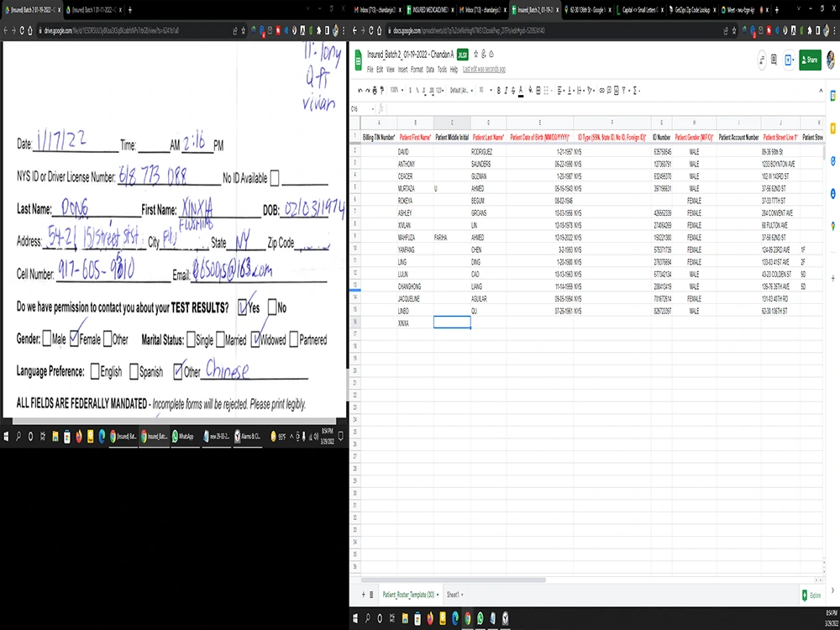Click the Print icon in Sheets toolbar
Image resolution: width=840 pixels, height=630 pixels.
[x=375, y=91]
